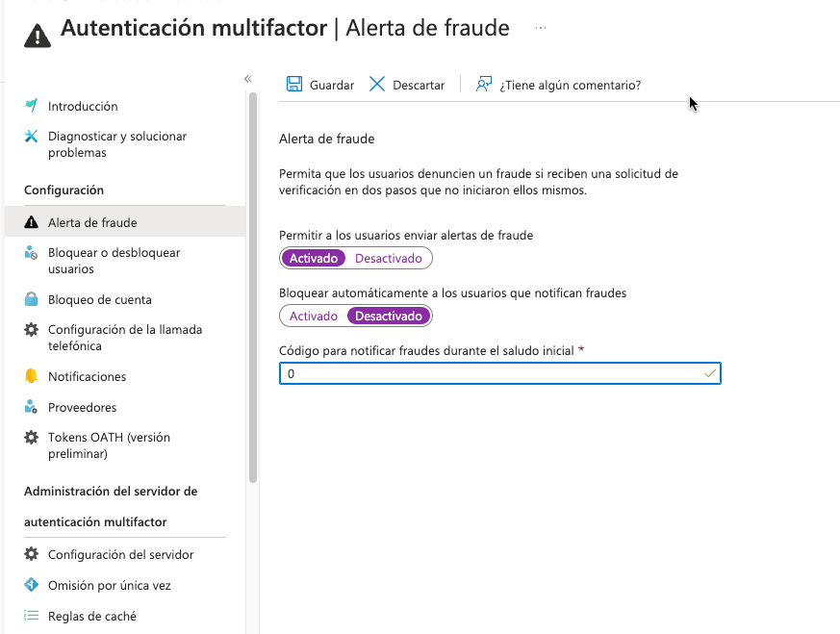840x634 pixels.
Task: Click the Notificaciones bell icon
Action: 31,376
